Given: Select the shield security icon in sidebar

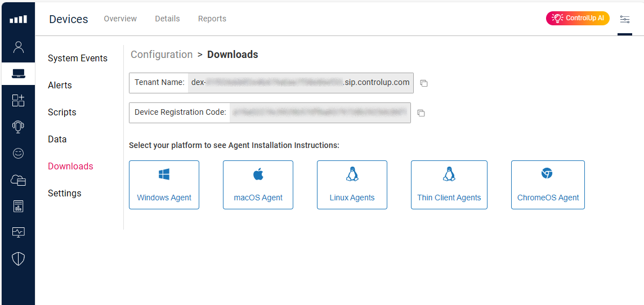Looking at the screenshot, I should 18,259.
